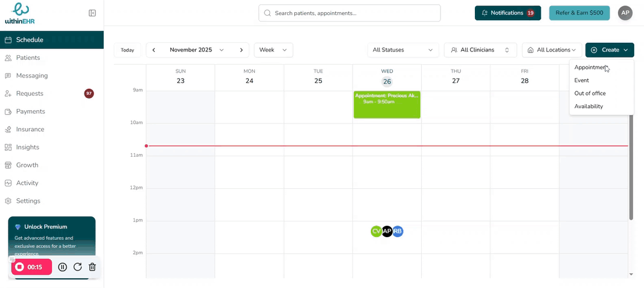This screenshot has height=288, width=644.
Task: Open the green Precious appointment block
Action: 387,105
